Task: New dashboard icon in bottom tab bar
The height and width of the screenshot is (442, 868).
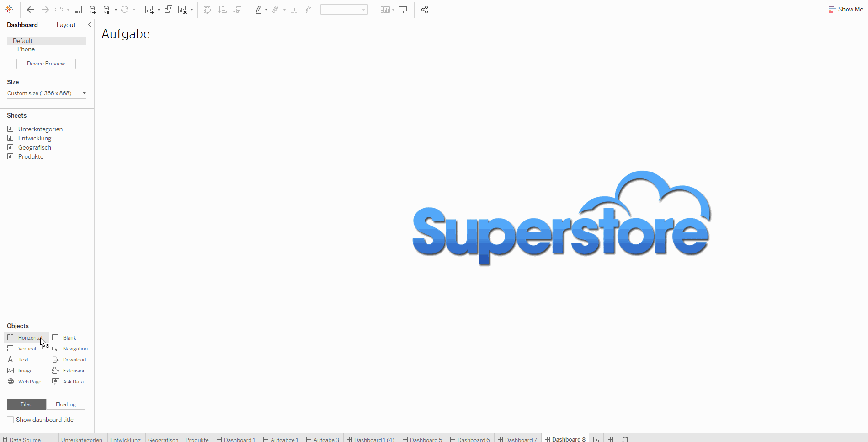Action: tap(611, 439)
